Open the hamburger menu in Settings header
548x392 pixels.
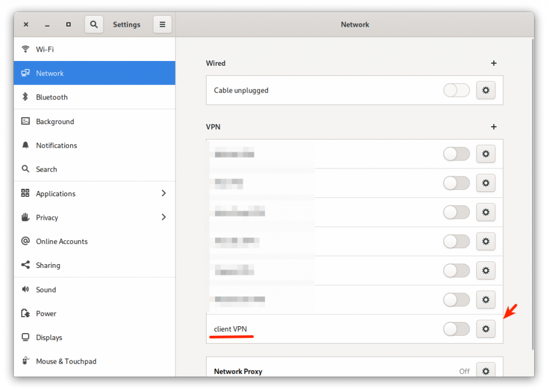tap(162, 25)
